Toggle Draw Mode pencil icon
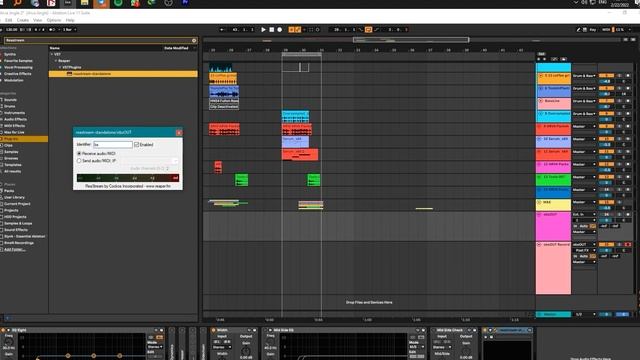This screenshot has height=360, width=640. pos(578,29)
